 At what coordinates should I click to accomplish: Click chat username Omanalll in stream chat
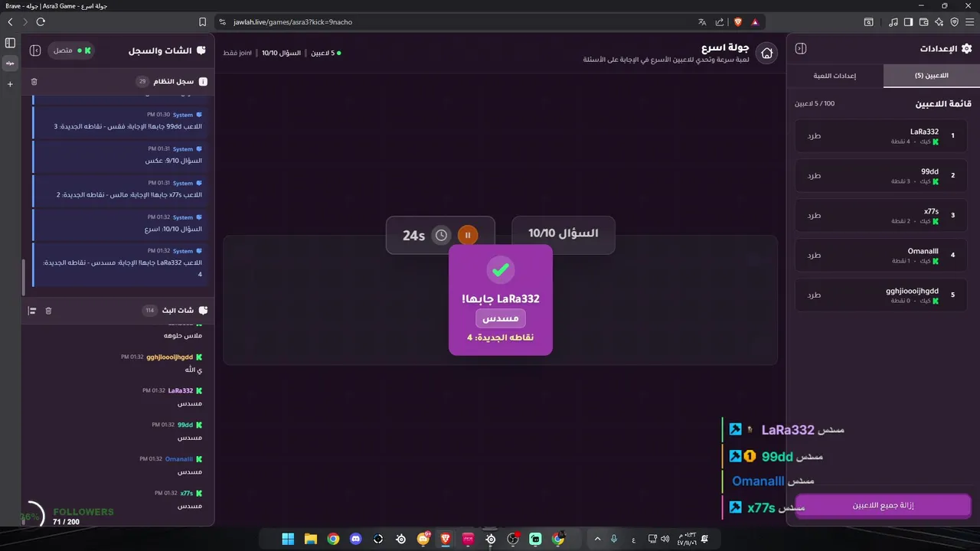[x=179, y=459]
